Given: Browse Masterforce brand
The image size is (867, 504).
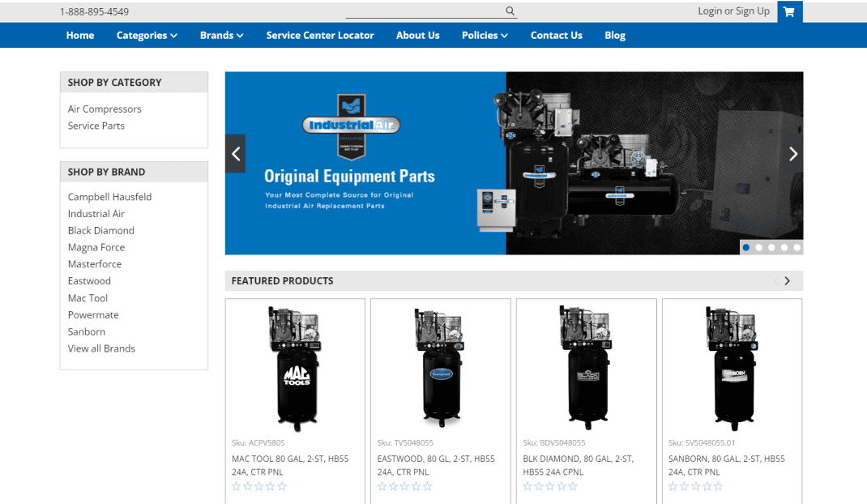Looking at the screenshot, I should [95, 264].
